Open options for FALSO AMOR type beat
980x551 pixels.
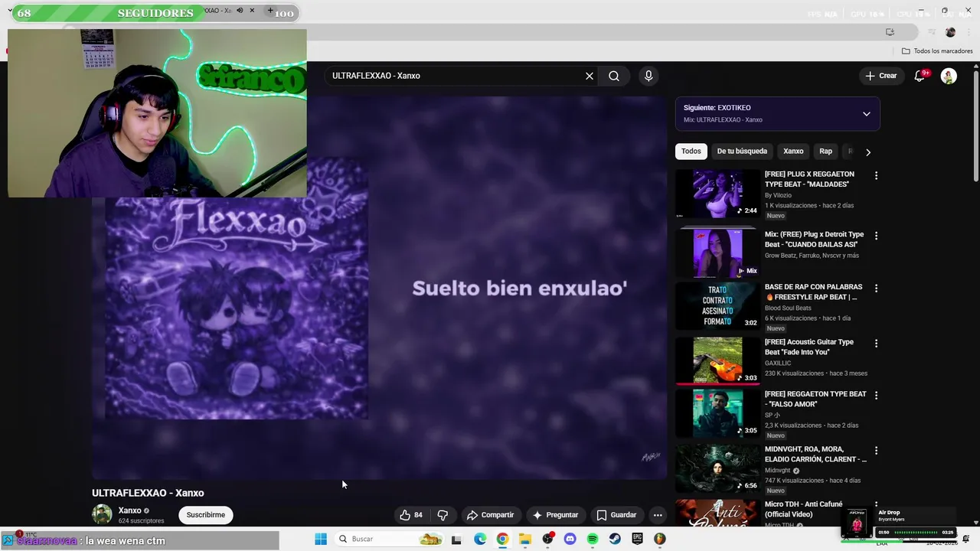click(876, 396)
